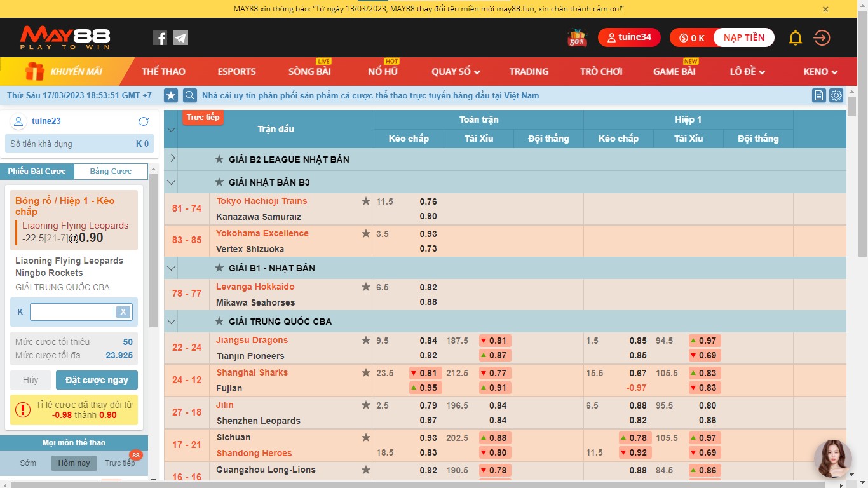Screen dimensions: 868x488
Task: Expand the Giải B2 League Nhật Bản section
Action: pos(172,159)
